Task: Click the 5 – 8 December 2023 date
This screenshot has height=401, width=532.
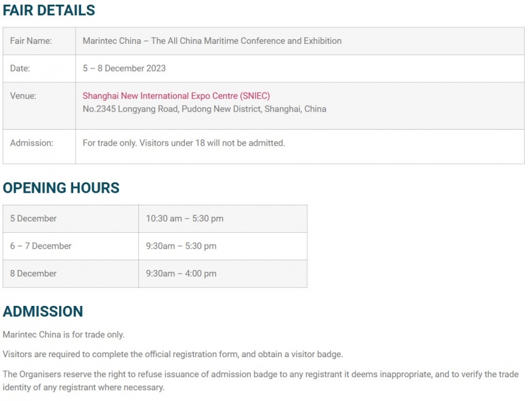Action: click(124, 68)
